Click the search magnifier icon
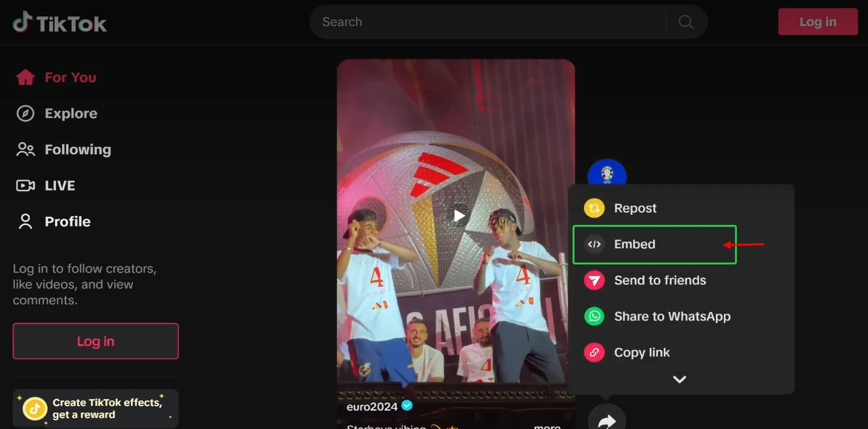Screen dimensions: 868x429 [x=686, y=22]
